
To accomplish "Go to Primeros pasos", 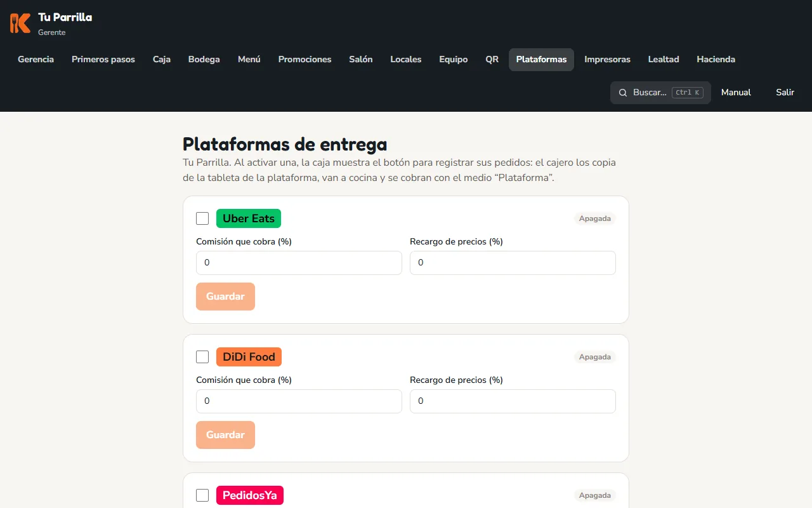I will 103,60.
